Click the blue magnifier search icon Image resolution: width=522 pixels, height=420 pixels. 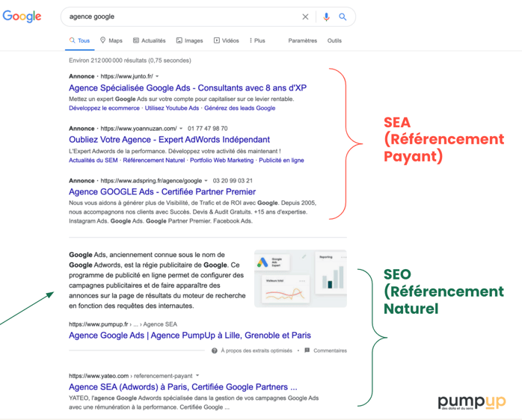[343, 16]
